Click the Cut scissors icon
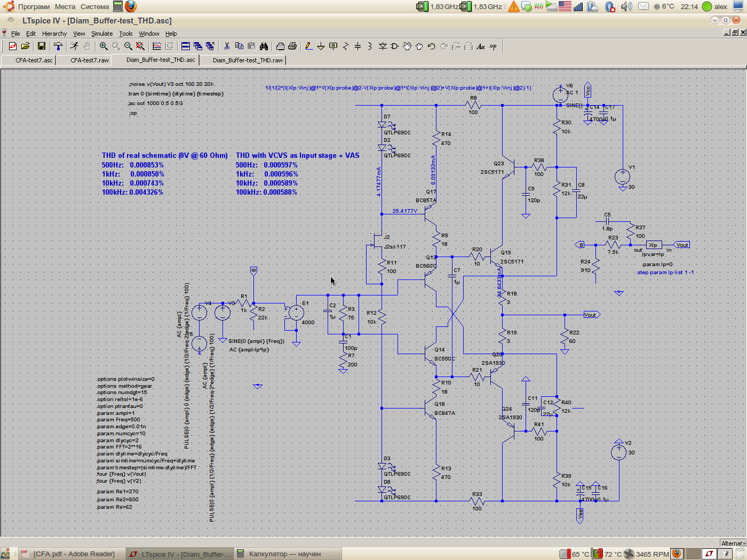 [227, 46]
